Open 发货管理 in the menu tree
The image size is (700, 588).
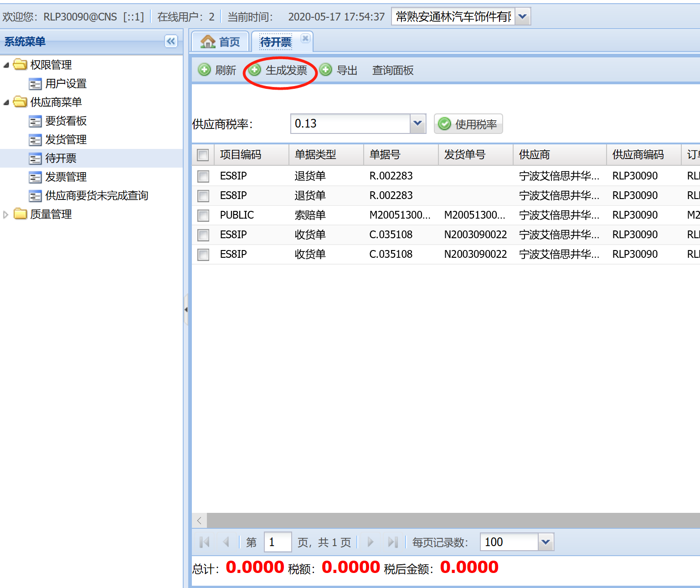tap(66, 139)
